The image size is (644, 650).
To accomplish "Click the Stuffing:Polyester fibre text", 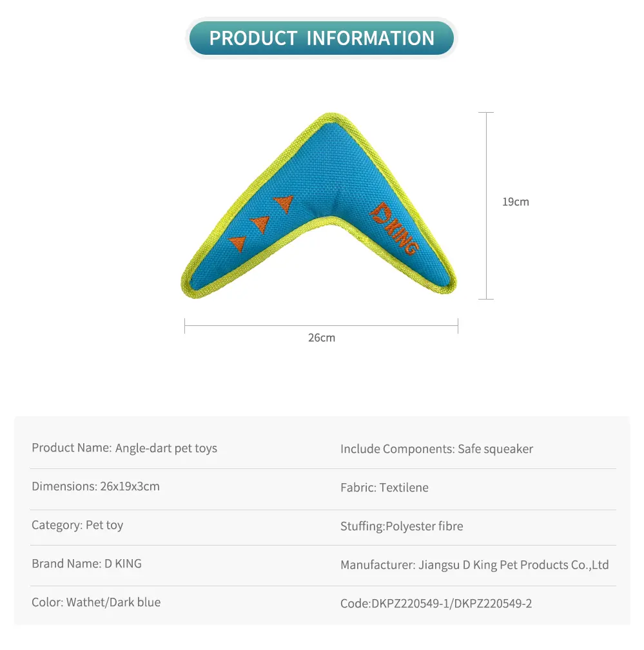I will pos(402,526).
